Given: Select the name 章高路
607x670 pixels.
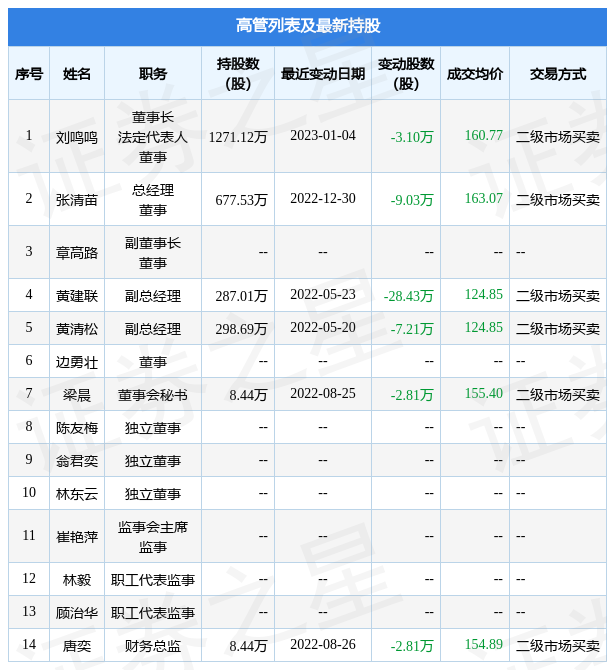Looking at the screenshot, I should point(77,253).
